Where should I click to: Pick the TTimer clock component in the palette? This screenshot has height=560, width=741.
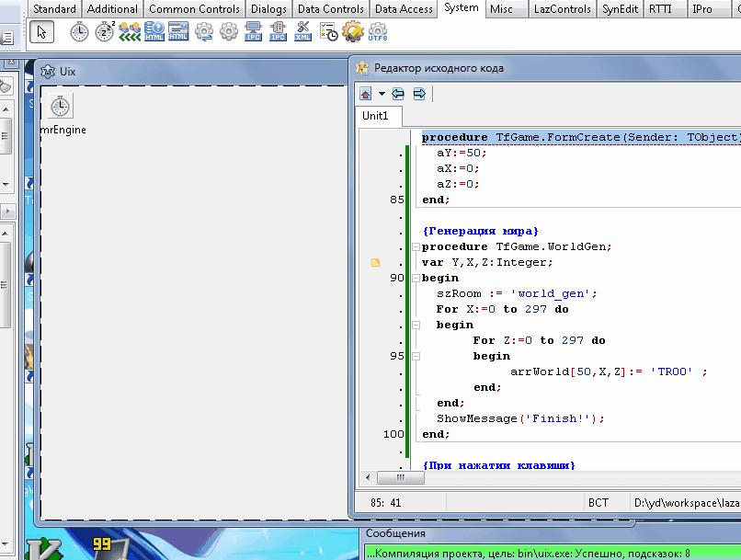click(80, 32)
